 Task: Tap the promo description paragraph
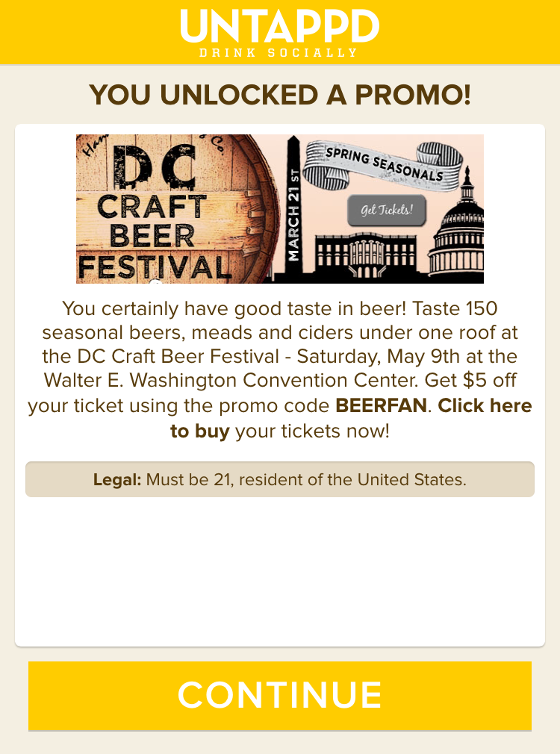pos(280,370)
